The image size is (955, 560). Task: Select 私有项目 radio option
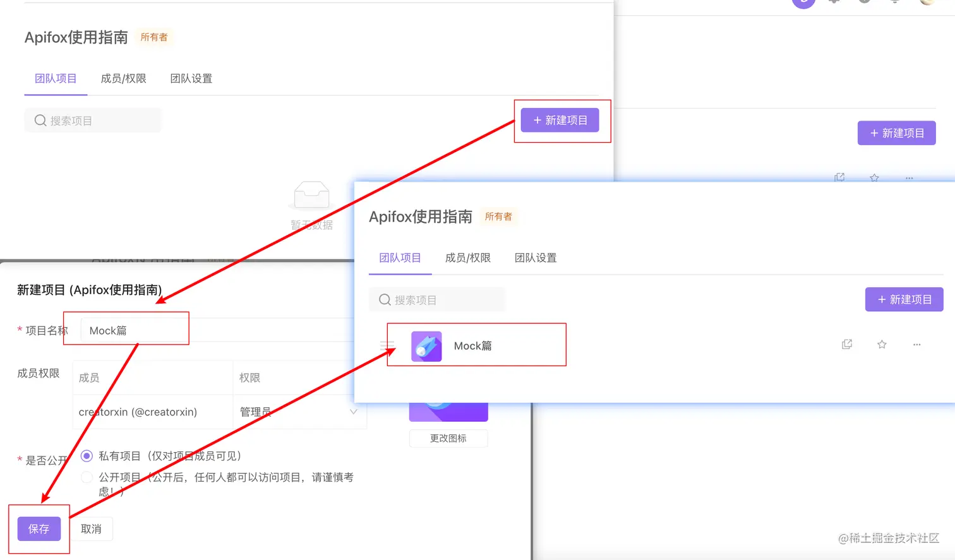pos(87,456)
